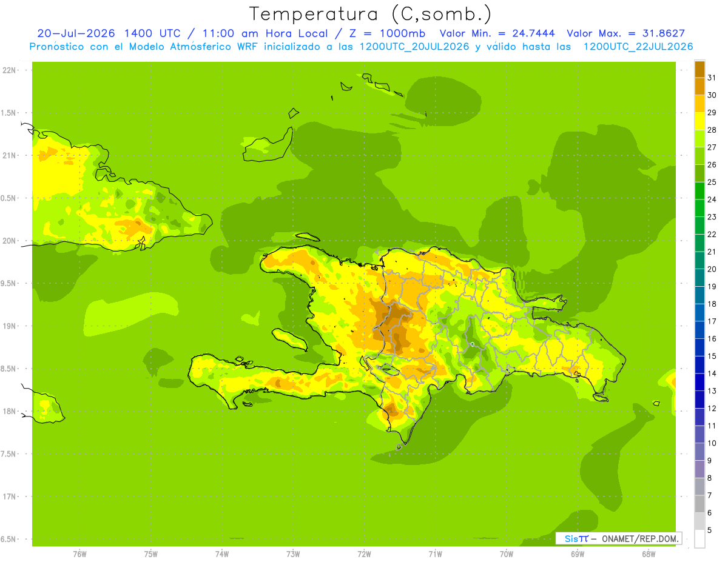728x562 pixels.
Task: Pick the yellow legend swatch between 28 and 29
Action: point(699,121)
